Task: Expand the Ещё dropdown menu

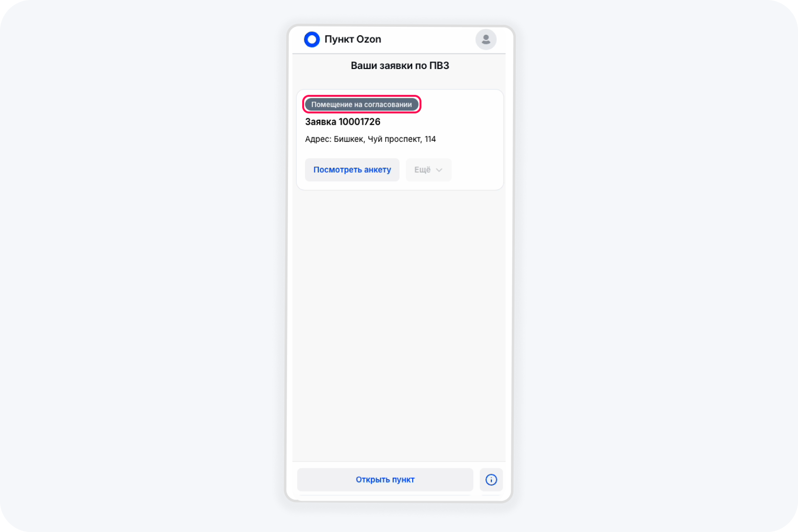Action: 428,170
